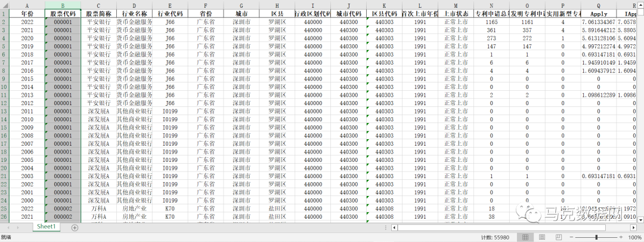
Task: Select cell with value 7.061334367
Action: coord(599,22)
